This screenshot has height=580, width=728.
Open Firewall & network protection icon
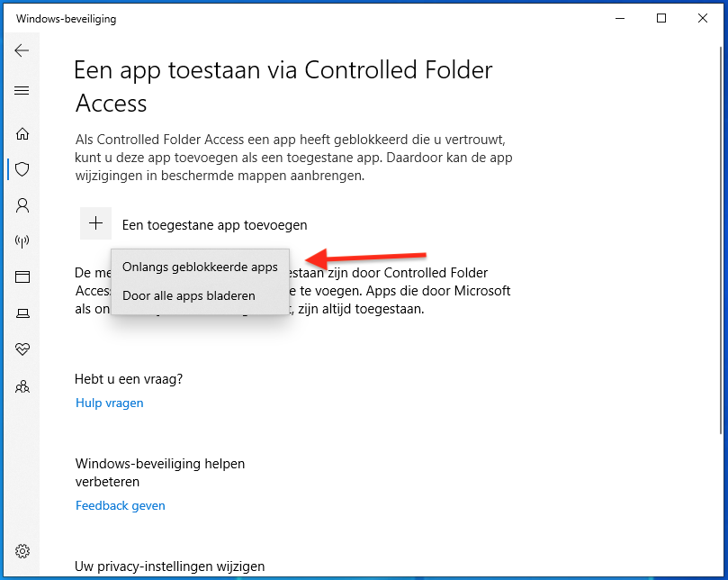(22, 241)
